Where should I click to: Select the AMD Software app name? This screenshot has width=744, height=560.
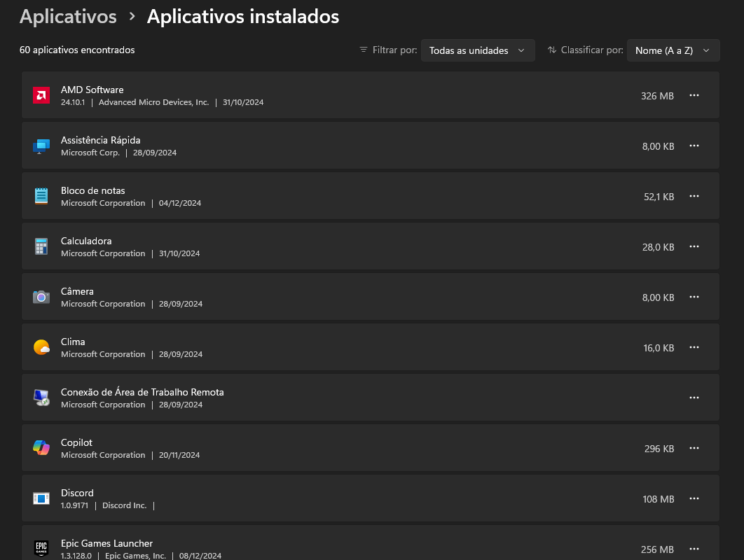tap(92, 90)
